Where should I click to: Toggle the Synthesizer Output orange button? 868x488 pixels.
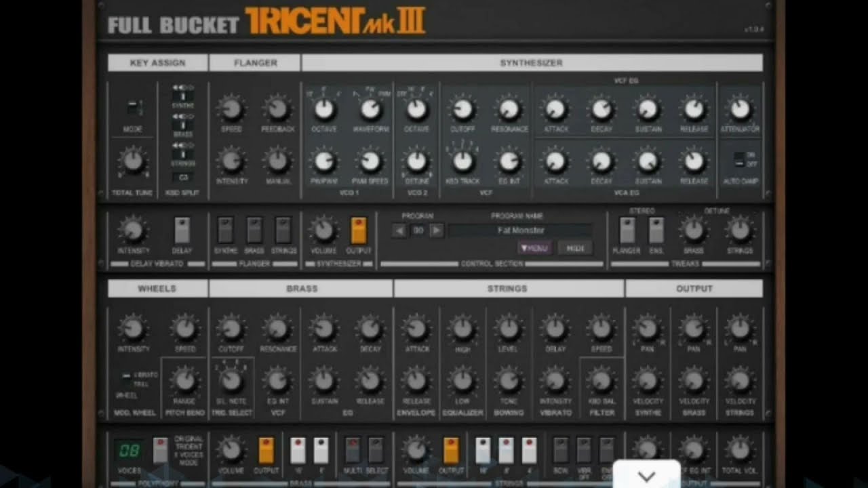(359, 230)
